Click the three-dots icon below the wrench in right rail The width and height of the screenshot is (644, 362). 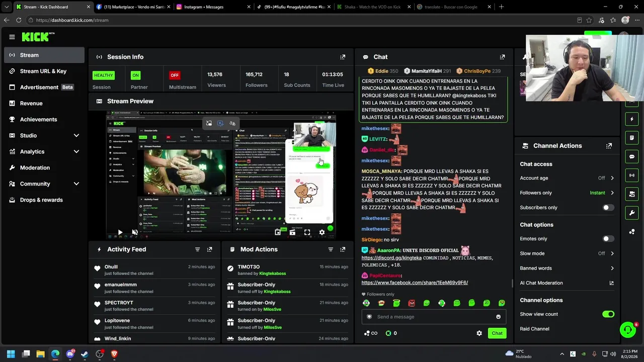coord(632,231)
